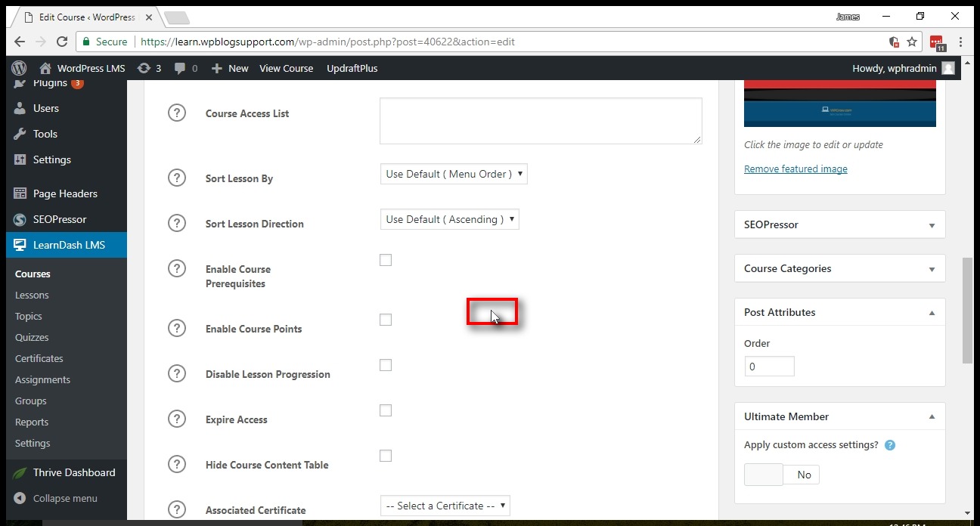980x526 pixels.
Task: Open the Lessons submenu link
Action: [x=32, y=295]
